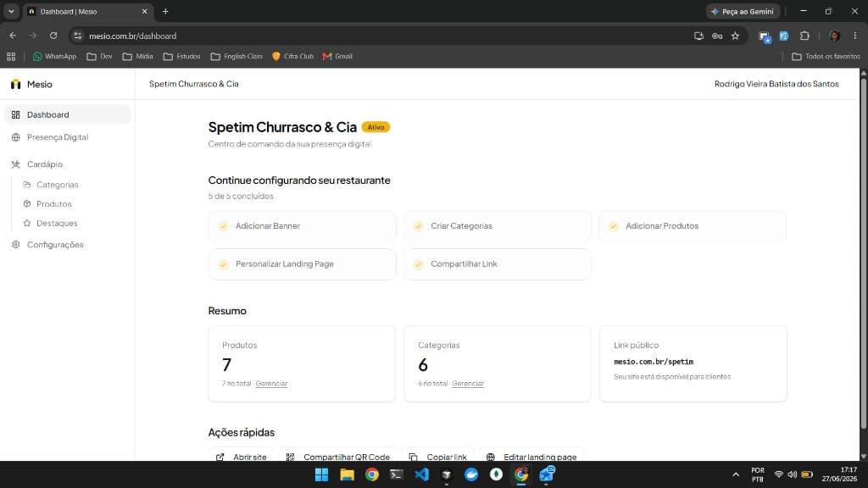Open the Dashboard sidebar item
This screenshot has height=488, width=868.
tap(67, 114)
